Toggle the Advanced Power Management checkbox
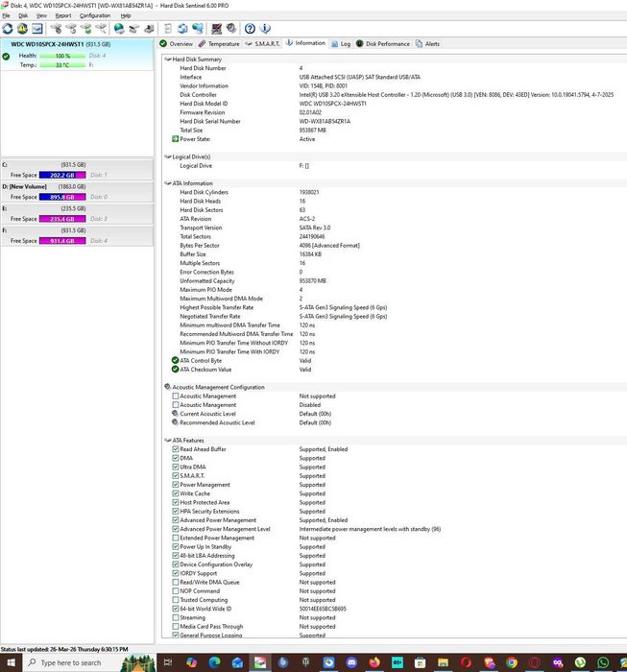This screenshot has height=672, width=627. (176, 520)
